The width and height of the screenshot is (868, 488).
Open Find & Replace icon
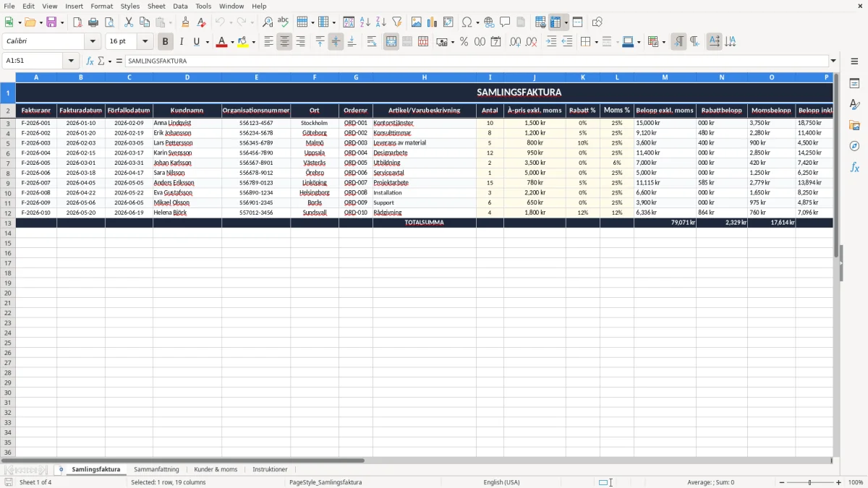(268, 22)
